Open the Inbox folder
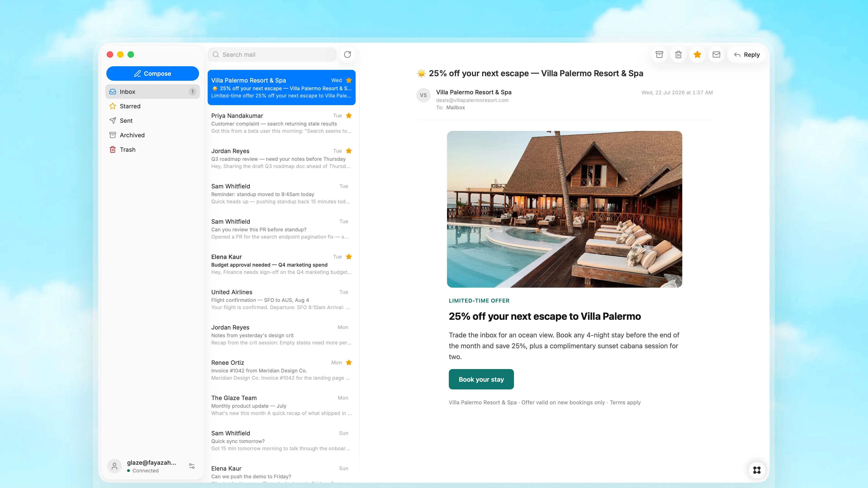 coord(152,92)
